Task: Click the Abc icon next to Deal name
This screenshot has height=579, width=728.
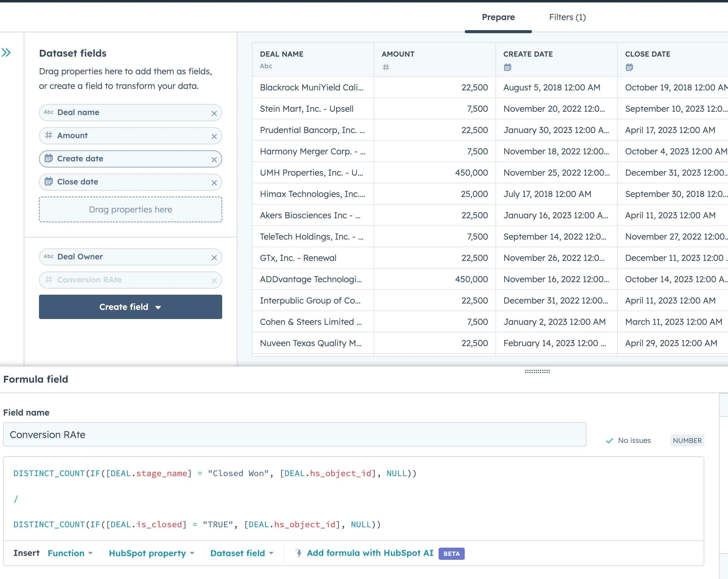Action: pyautogui.click(x=50, y=112)
